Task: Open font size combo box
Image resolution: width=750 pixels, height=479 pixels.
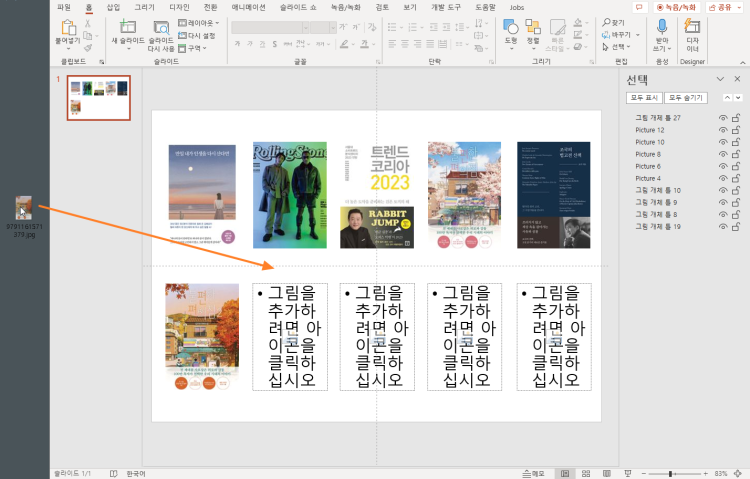Action: point(323,27)
